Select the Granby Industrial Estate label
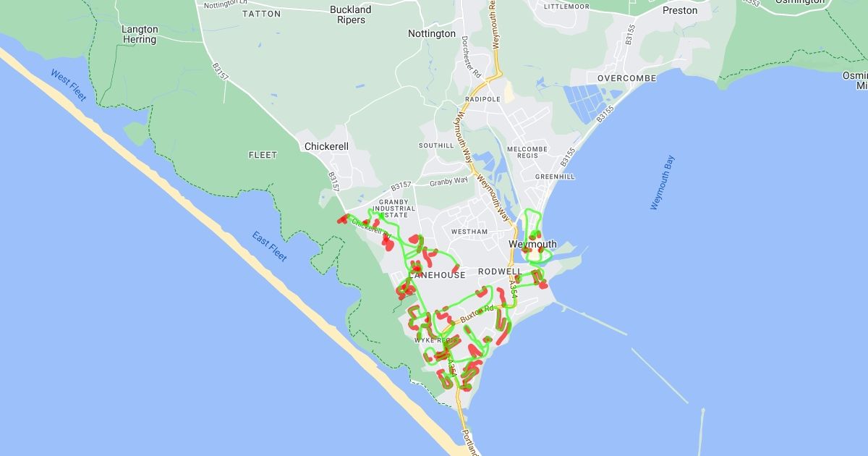 394,208
